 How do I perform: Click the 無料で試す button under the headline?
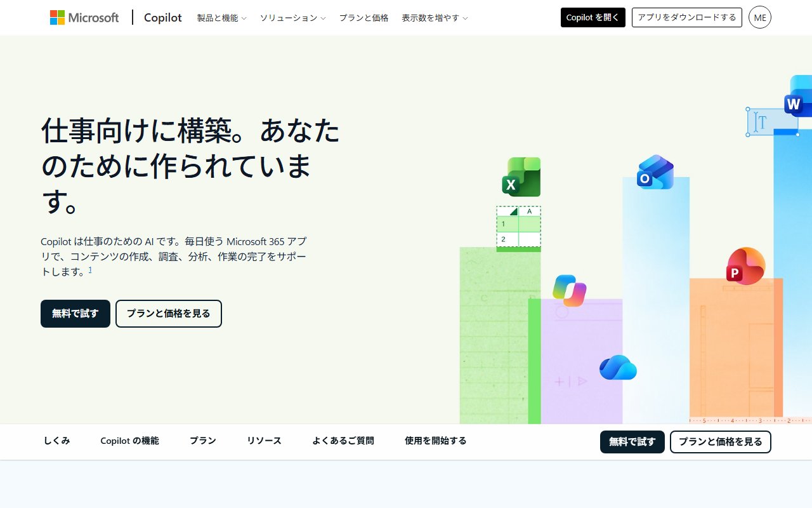point(75,314)
